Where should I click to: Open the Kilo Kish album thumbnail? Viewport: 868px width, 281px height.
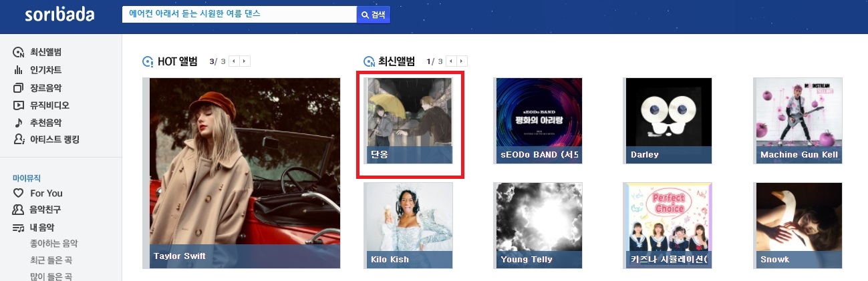point(410,226)
